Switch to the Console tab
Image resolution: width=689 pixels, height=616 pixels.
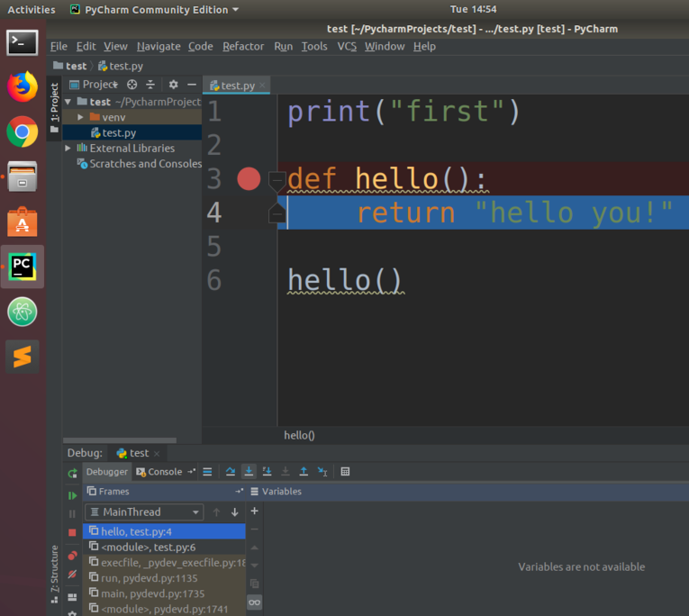pyautogui.click(x=159, y=472)
